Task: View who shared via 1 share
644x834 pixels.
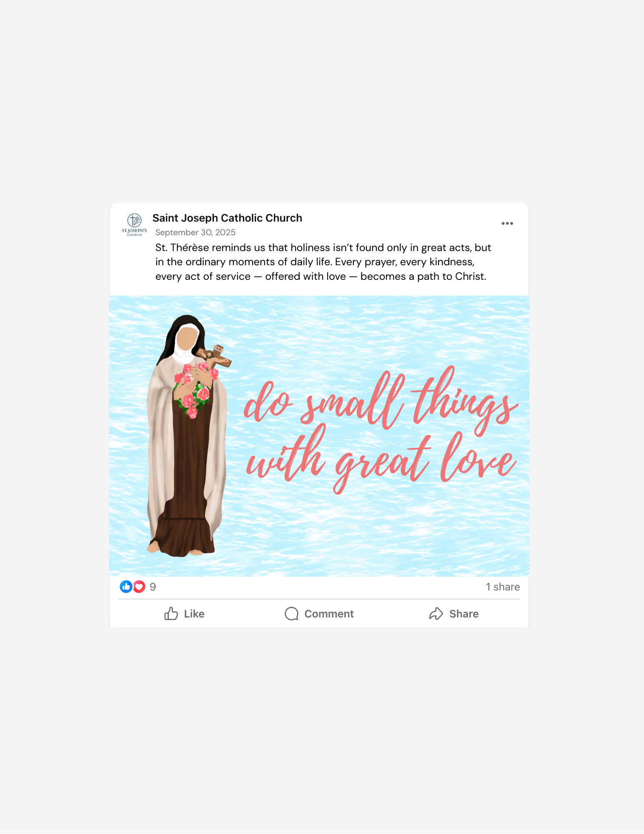Action: [x=503, y=587]
